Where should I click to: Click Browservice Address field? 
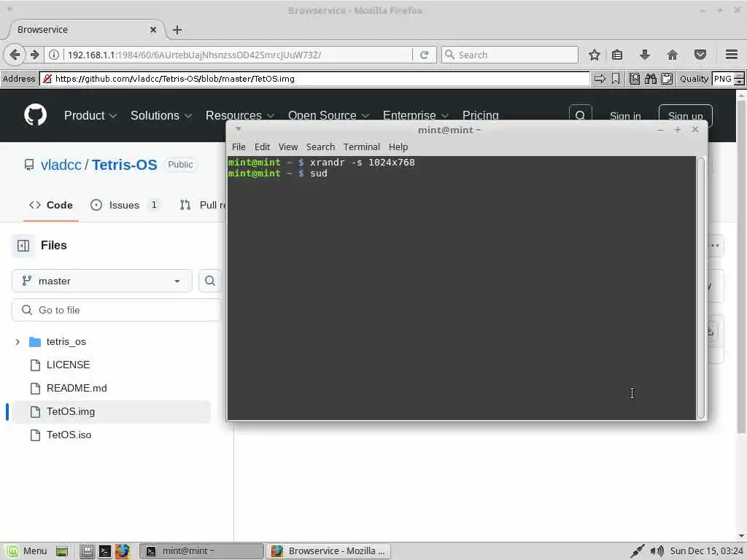pyautogui.click(x=314, y=79)
